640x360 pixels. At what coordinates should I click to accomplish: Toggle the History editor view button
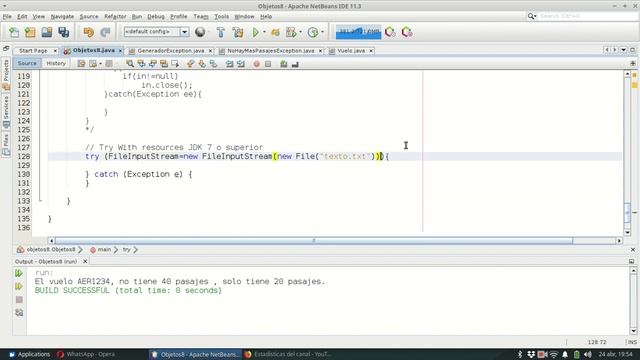[56, 63]
